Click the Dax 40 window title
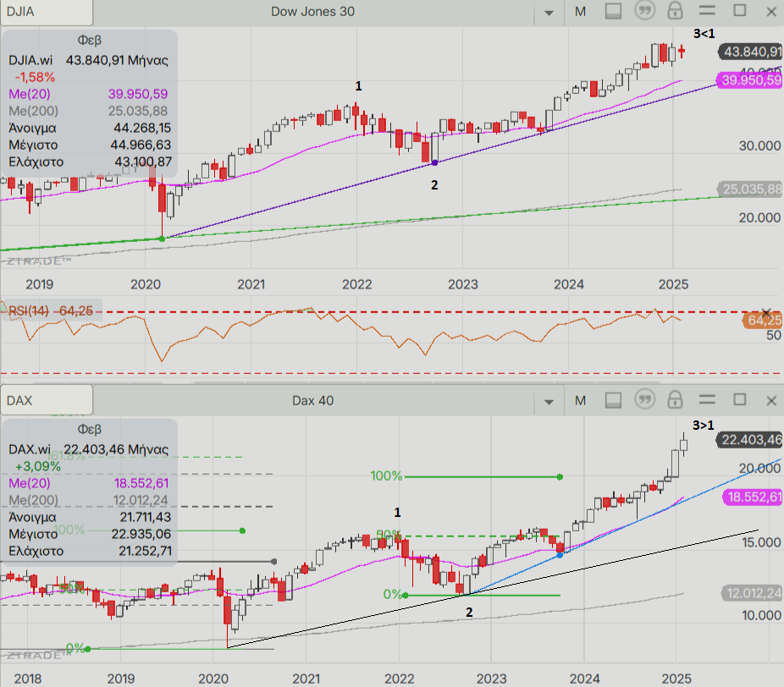Viewport: 784px width, 687px height. [312, 401]
